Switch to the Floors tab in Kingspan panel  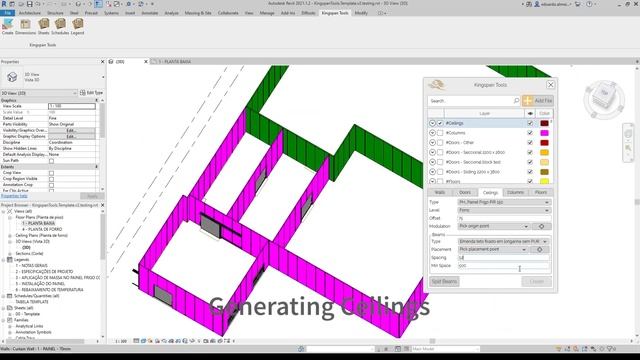540,192
